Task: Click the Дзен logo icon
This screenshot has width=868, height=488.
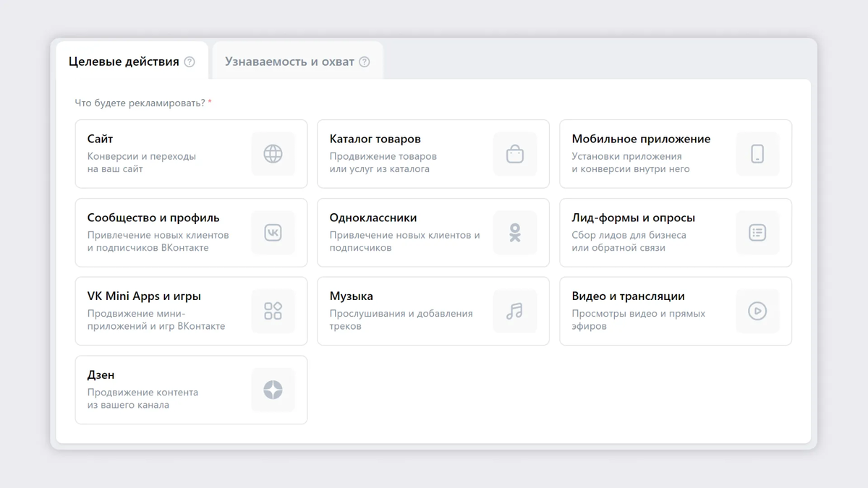Action: (x=273, y=390)
